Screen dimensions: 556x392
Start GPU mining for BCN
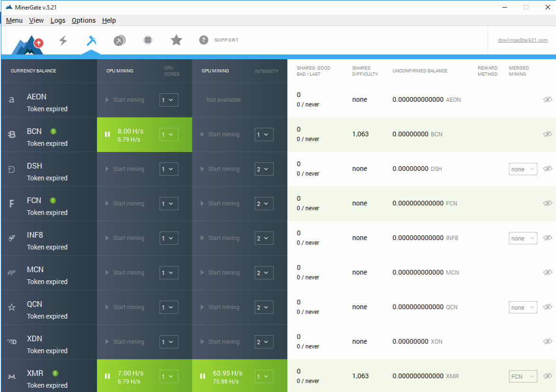click(x=220, y=134)
